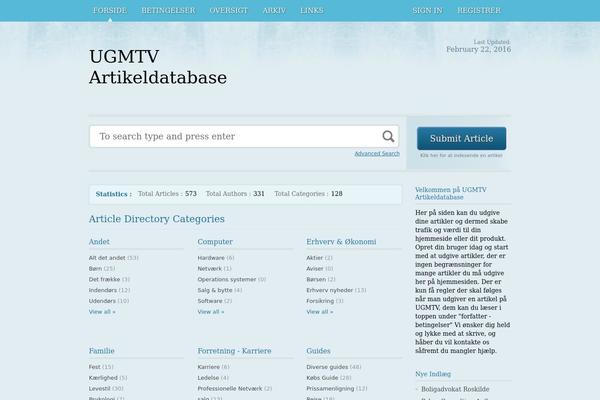View all under Computer

(211, 312)
